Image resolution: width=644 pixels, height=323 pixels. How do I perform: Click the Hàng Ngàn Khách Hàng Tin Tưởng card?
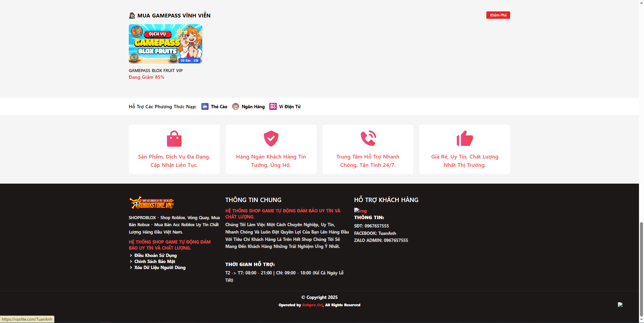click(x=271, y=149)
